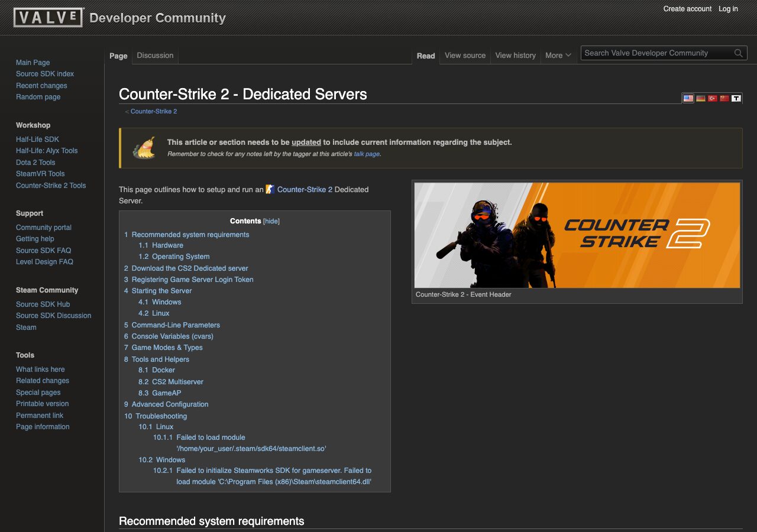This screenshot has height=532, width=757.
Task: Open Source SDK index link
Action: click(x=45, y=74)
